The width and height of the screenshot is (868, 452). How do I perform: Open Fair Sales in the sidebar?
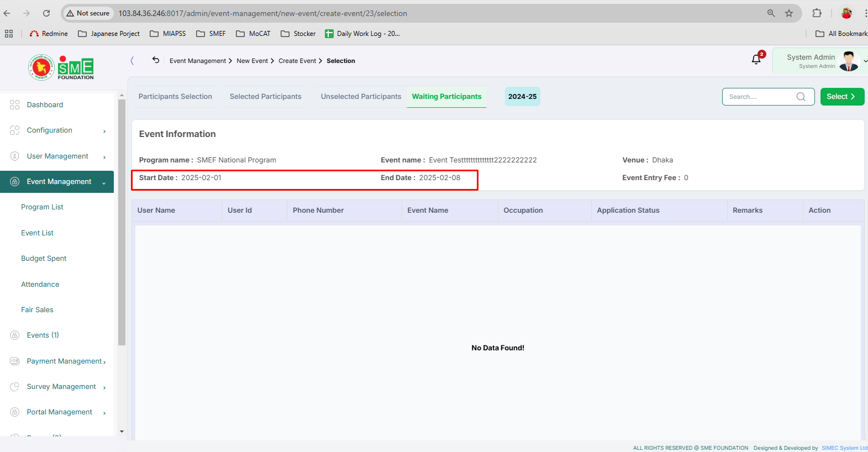pos(37,310)
